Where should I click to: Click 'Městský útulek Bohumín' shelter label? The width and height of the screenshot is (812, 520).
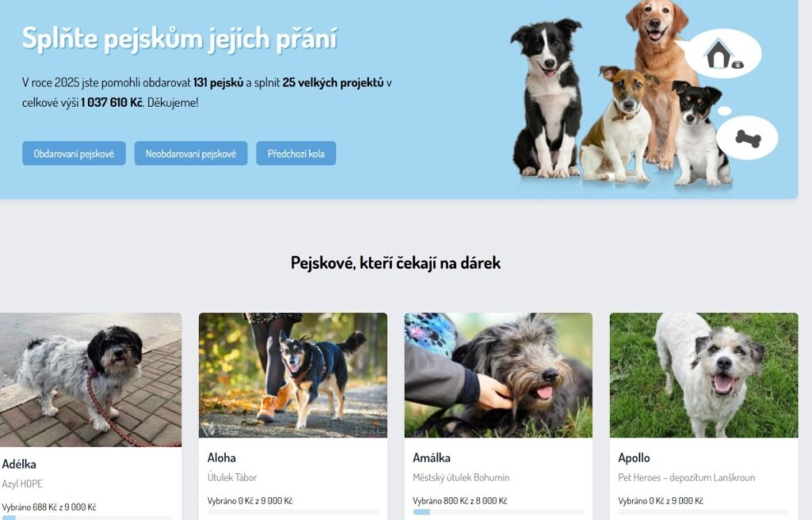[461, 477]
